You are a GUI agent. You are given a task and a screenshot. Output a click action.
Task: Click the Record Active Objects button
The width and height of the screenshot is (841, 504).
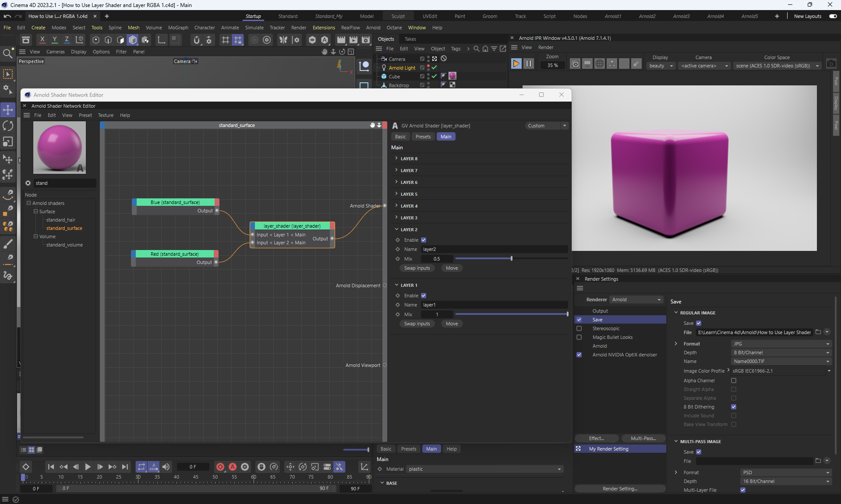(x=220, y=467)
